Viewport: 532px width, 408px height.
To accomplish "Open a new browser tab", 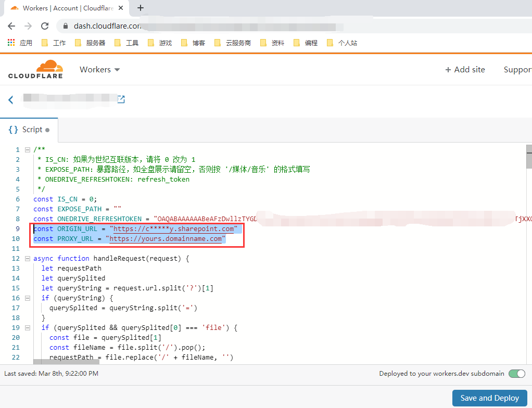I will [x=141, y=8].
